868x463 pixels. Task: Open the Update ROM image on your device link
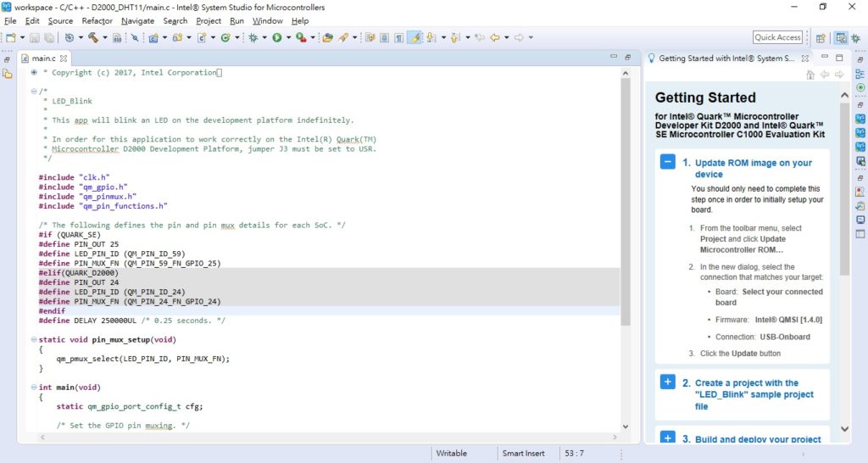754,169
